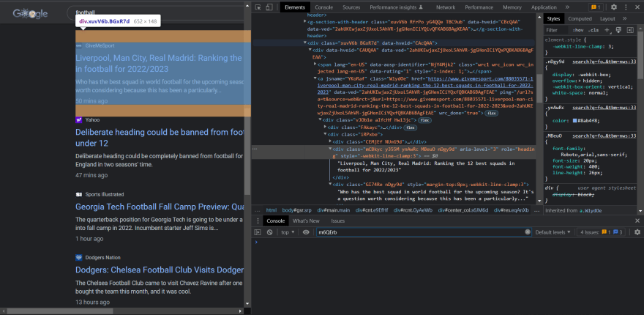644x315 pixels.
Task: Click a.WlydOe in Inherited from row
Action: point(591,210)
